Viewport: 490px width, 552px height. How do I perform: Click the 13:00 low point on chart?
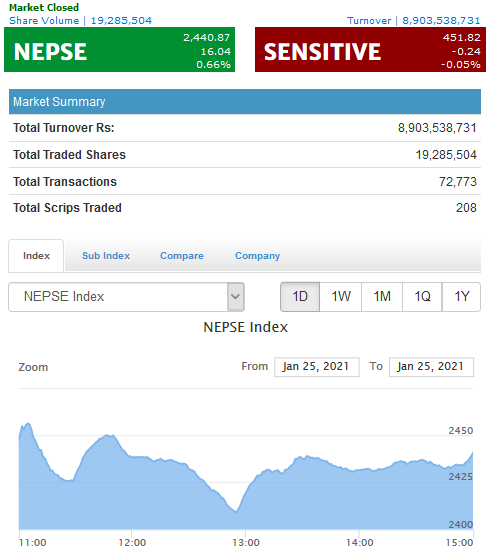[236, 512]
